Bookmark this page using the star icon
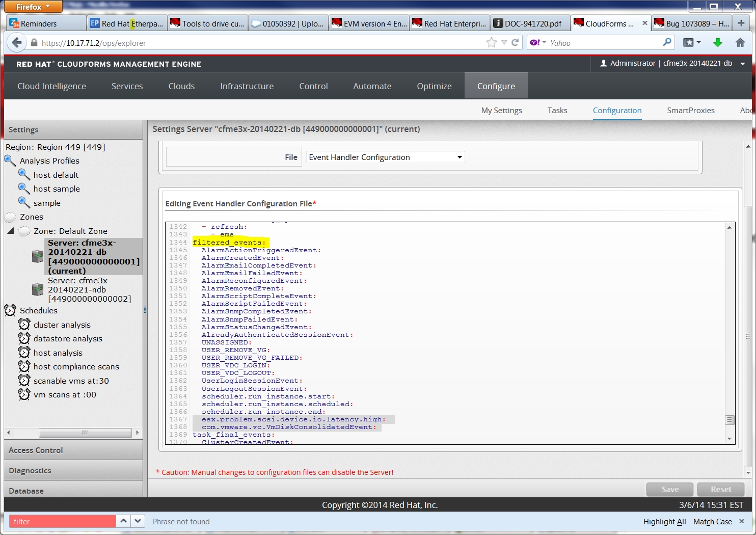Screen dimensions: 756x535 pyautogui.click(x=491, y=43)
